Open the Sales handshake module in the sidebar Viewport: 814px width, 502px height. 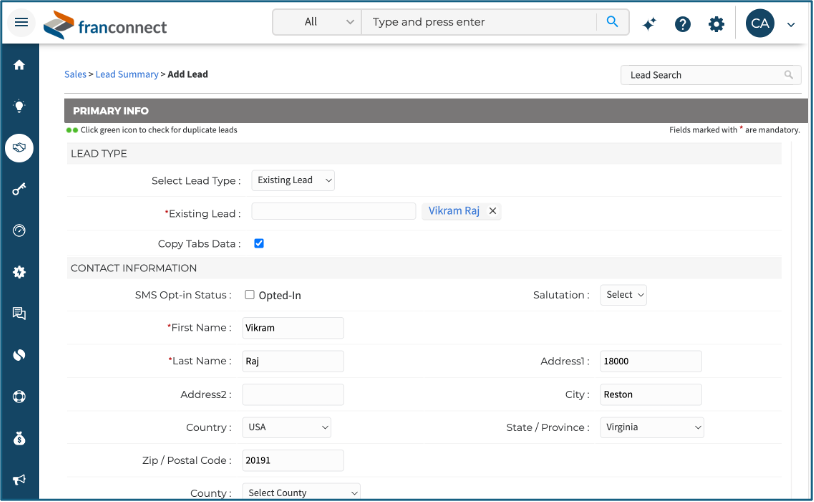click(x=19, y=148)
